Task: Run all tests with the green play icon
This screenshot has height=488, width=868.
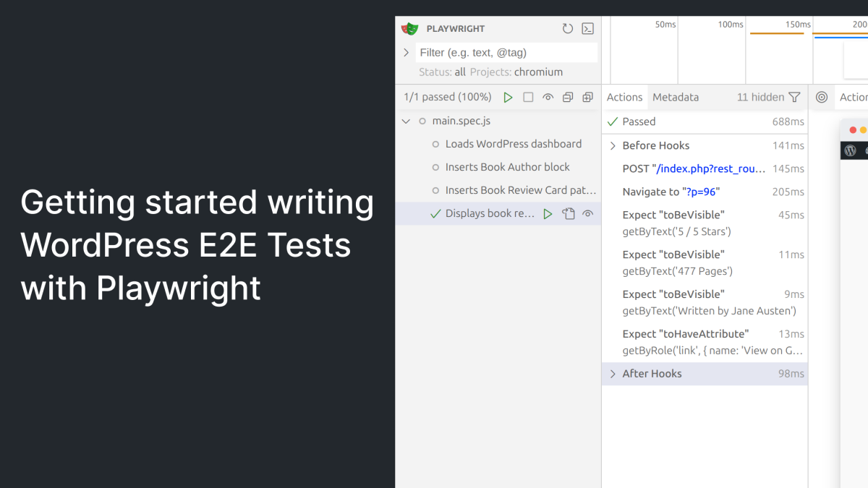Action: click(509, 97)
